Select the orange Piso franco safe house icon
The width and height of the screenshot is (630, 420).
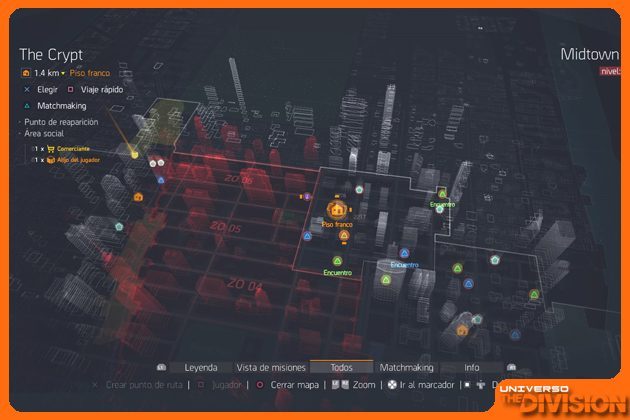click(x=337, y=209)
